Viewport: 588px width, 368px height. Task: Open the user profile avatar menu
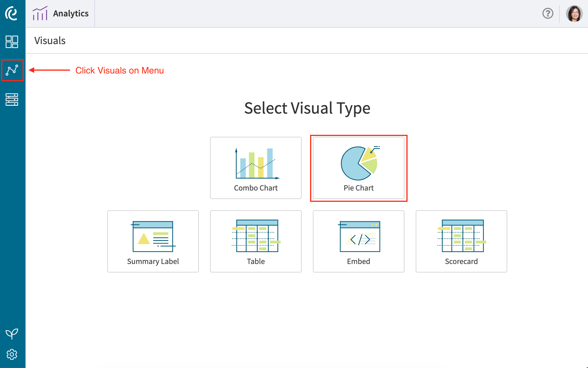pos(574,13)
